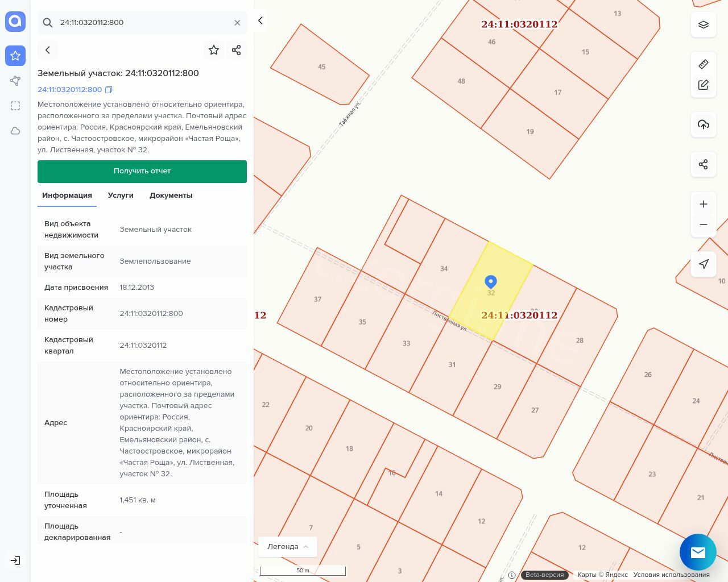728x582 pixels.
Task: Copy cadastral number with copy icon
Action: coord(109,90)
